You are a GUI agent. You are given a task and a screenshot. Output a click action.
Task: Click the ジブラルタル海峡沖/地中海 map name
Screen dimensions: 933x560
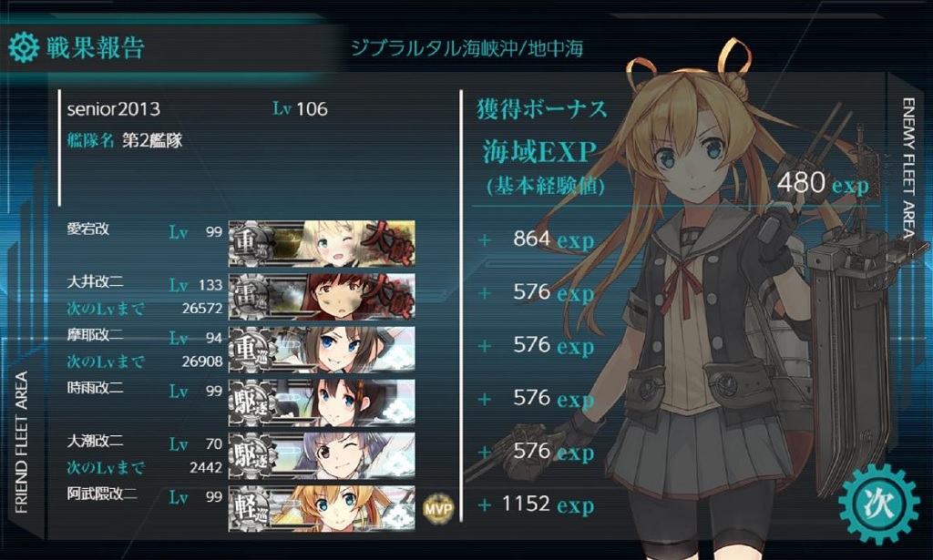(x=466, y=47)
